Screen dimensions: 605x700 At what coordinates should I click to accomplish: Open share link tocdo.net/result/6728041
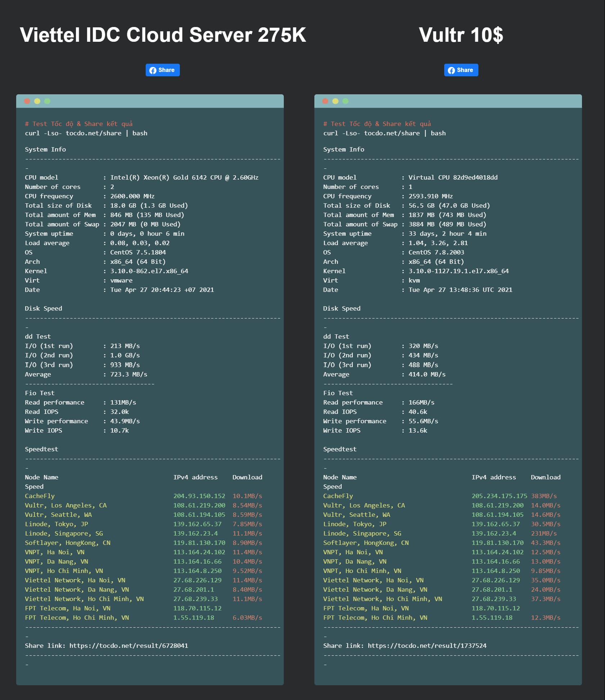(x=129, y=646)
